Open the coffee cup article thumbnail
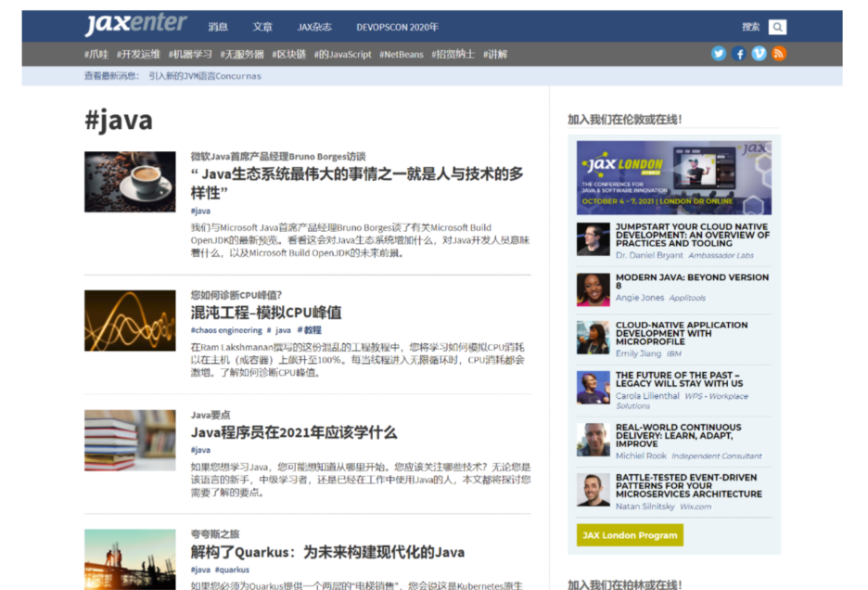This screenshot has width=868, height=590. [x=130, y=182]
